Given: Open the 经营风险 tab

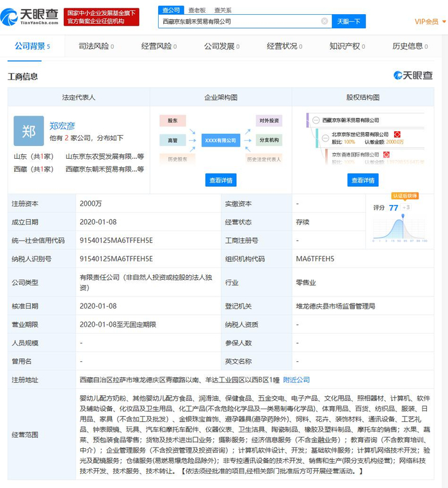Looking at the screenshot, I should click(x=159, y=46).
